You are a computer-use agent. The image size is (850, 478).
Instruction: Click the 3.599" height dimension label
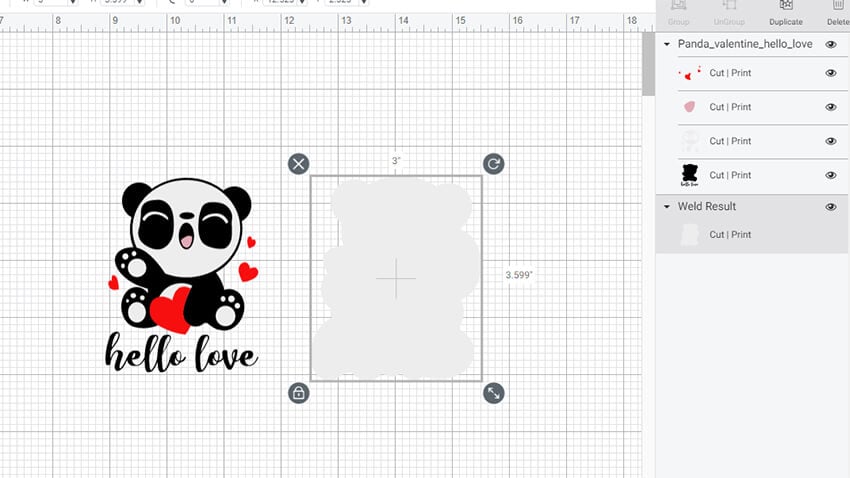[x=519, y=275]
